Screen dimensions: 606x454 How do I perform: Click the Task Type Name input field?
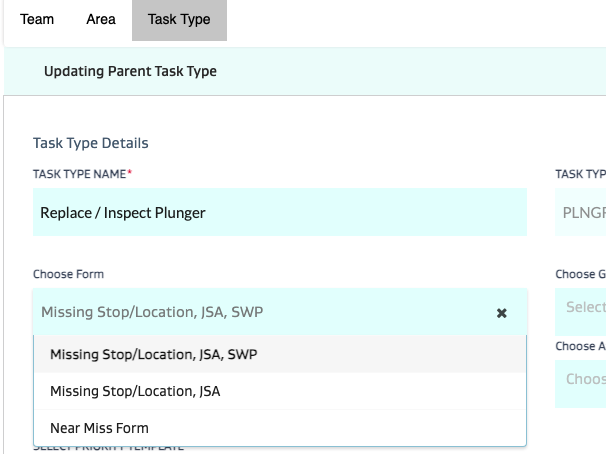point(280,213)
